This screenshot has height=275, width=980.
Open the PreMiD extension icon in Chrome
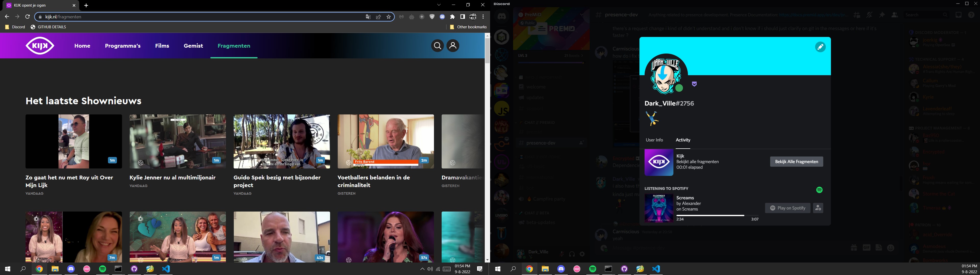[442, 17]
